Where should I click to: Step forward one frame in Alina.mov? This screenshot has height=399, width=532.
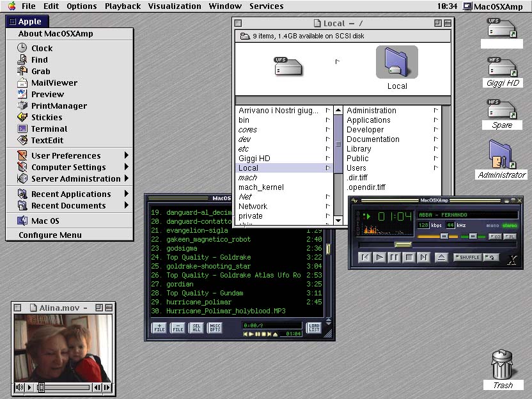[107, 387]
